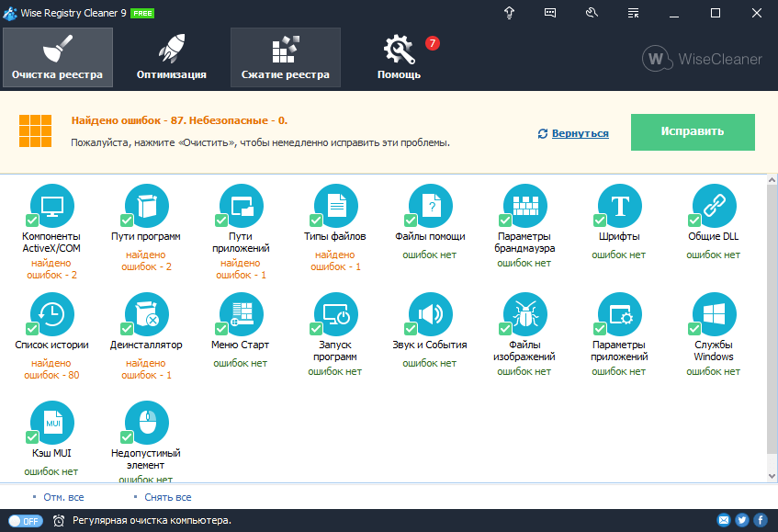The image size is (778, 532).
Task: Select the Пути программ box icon
Action: [147, 206]
